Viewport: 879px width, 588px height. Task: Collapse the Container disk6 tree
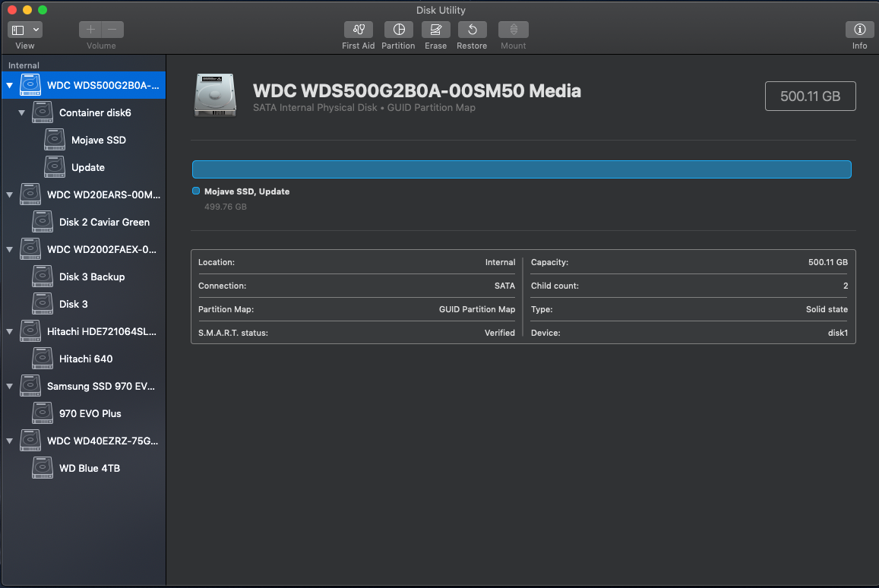click(21, 112)
